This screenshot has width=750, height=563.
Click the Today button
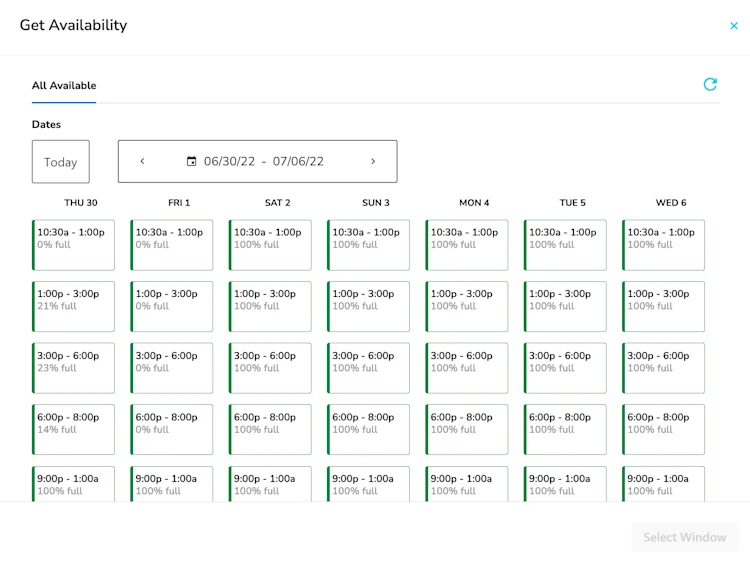coord(61,162)
